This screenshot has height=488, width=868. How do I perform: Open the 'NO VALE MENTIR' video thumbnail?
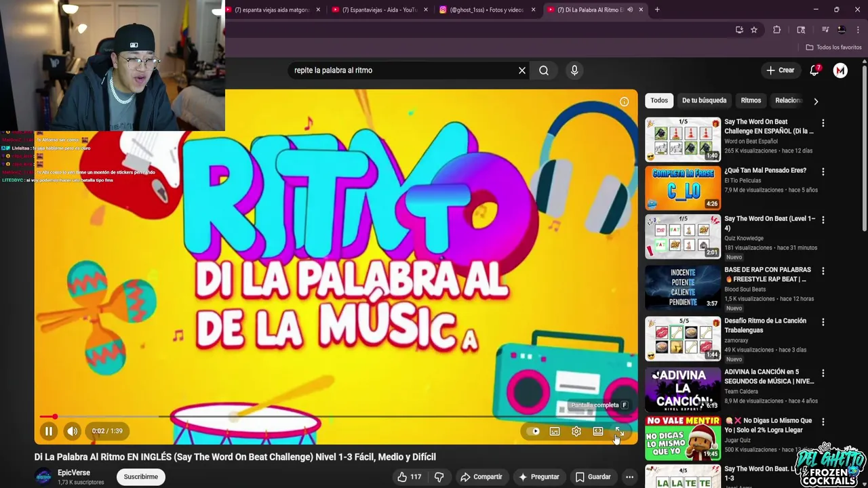[x=683, y=438]
